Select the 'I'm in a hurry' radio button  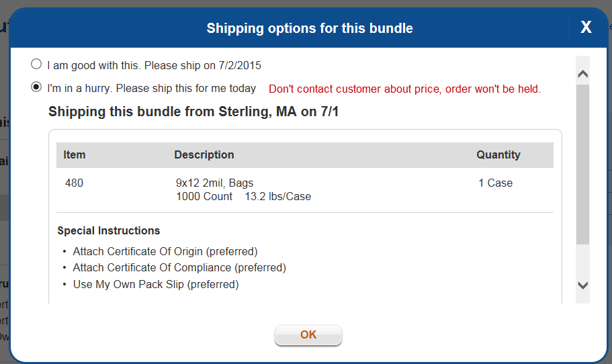tap(36, 87)
